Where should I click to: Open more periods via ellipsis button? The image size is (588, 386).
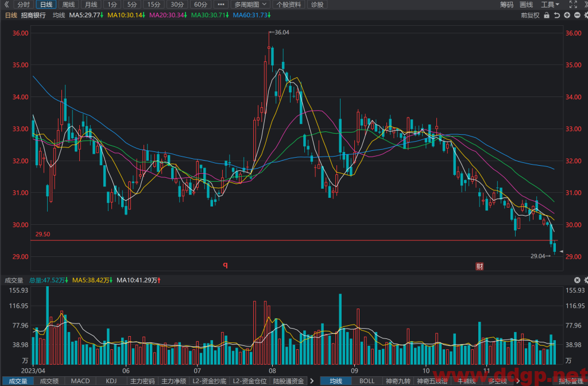coord(221,5)
